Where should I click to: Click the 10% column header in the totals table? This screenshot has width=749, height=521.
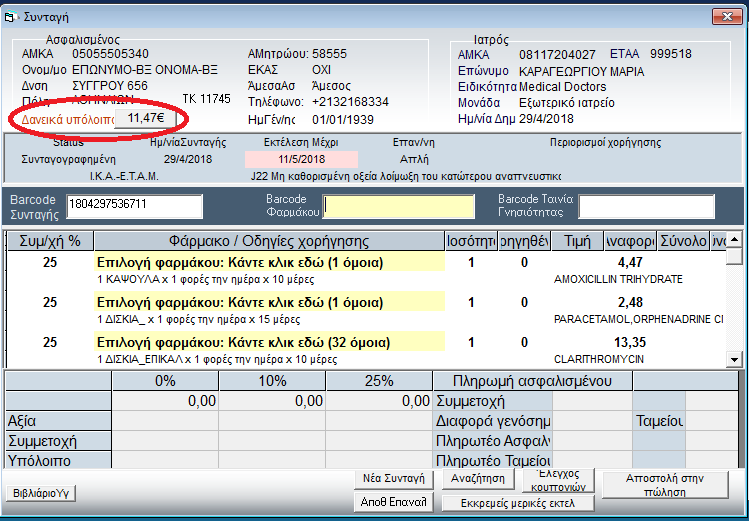click(x=272, y=381)
